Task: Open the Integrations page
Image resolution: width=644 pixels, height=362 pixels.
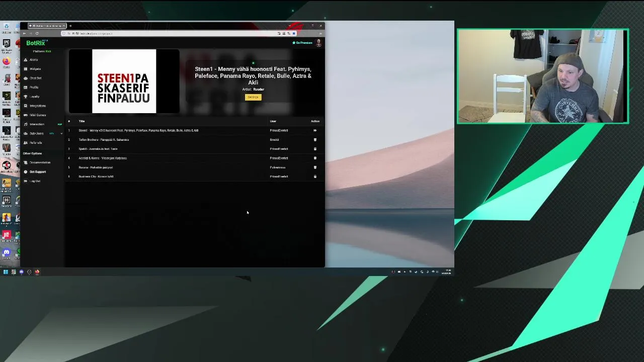Action: click(38, 106)
